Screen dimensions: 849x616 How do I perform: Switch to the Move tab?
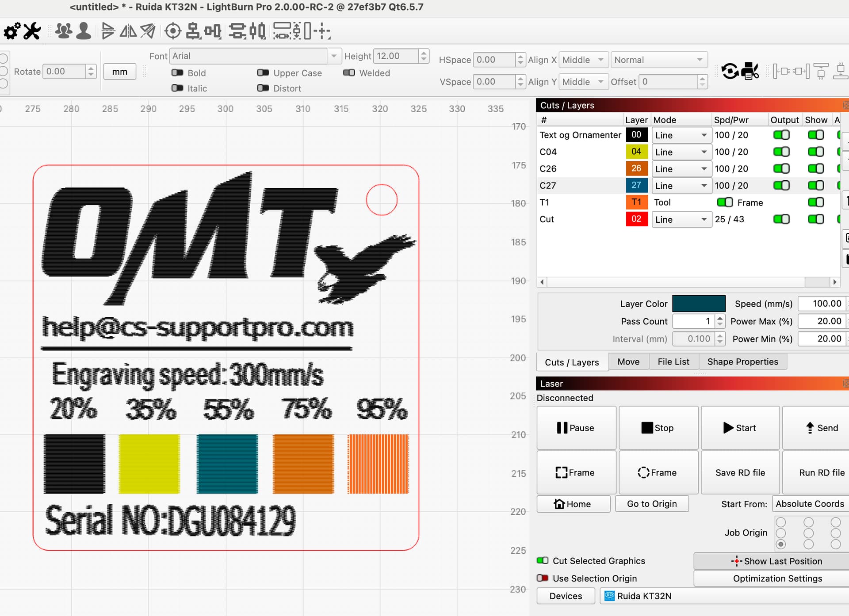[628, 361]
